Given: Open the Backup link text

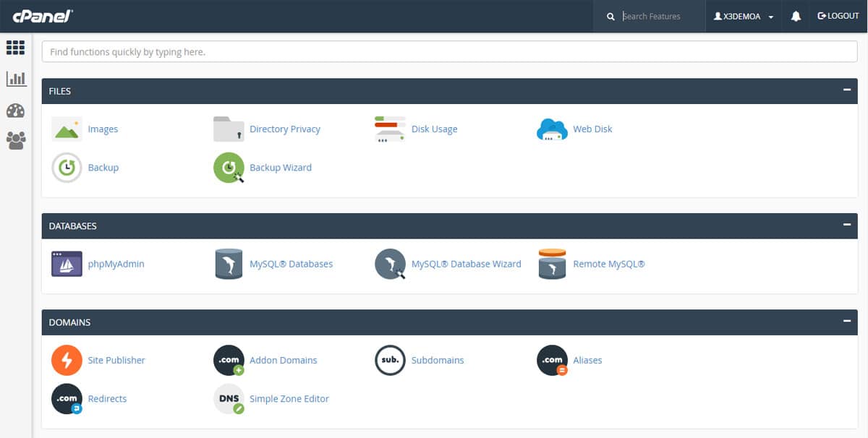Looking at the screenshot, I should point(103,168).
